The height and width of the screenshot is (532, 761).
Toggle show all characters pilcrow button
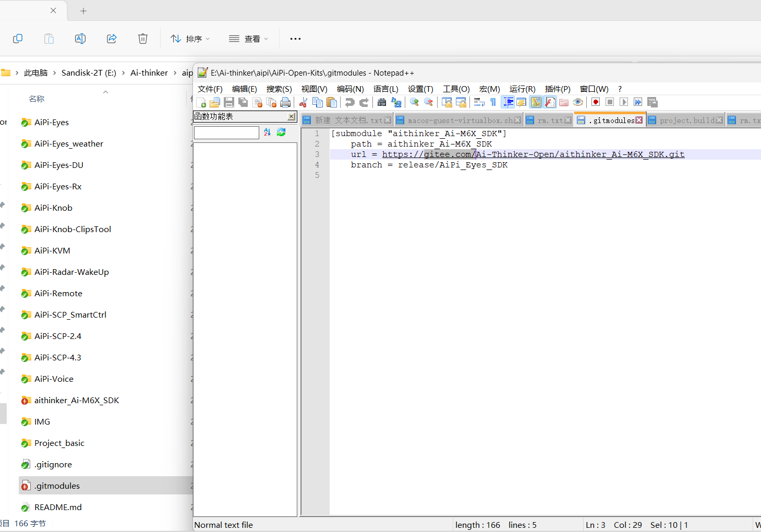pos(493,102)
